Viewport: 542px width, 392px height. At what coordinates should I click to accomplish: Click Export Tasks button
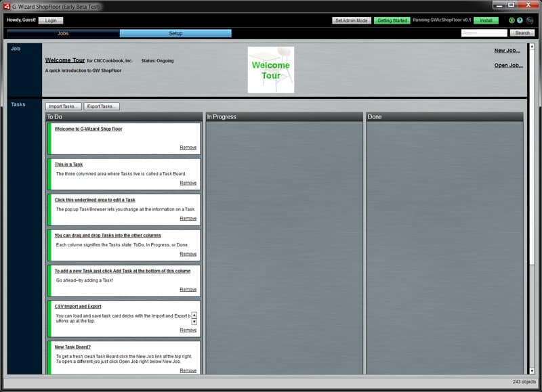click(101, 106)
